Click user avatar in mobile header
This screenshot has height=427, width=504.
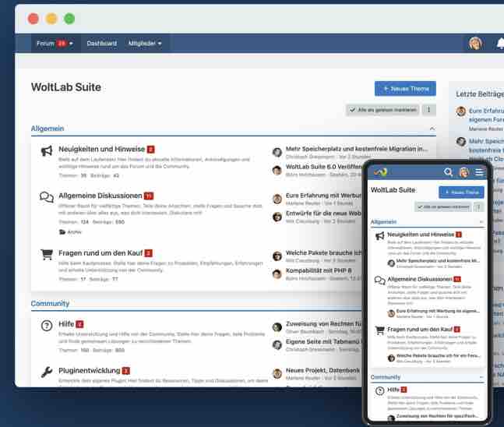[463, 173]
